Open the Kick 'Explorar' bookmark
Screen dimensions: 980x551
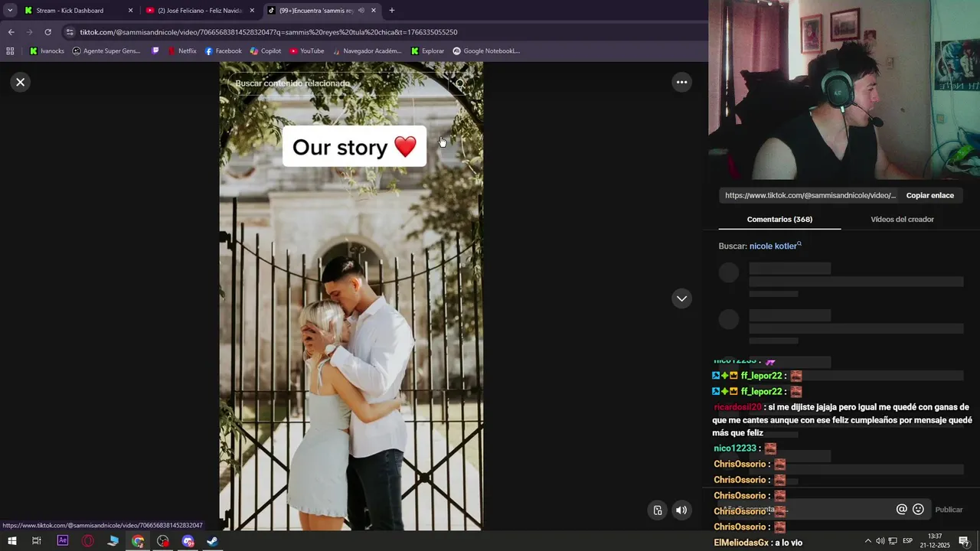[427, 51]
